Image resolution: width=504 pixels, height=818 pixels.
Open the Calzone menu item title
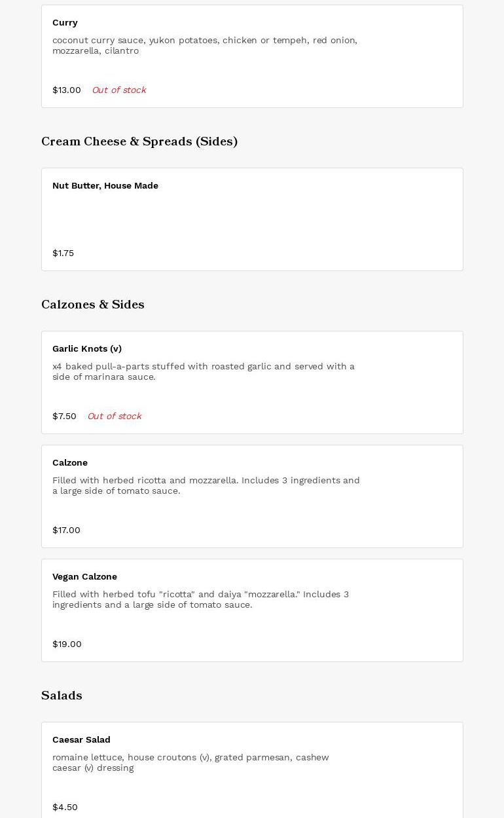tap(70, 463)
